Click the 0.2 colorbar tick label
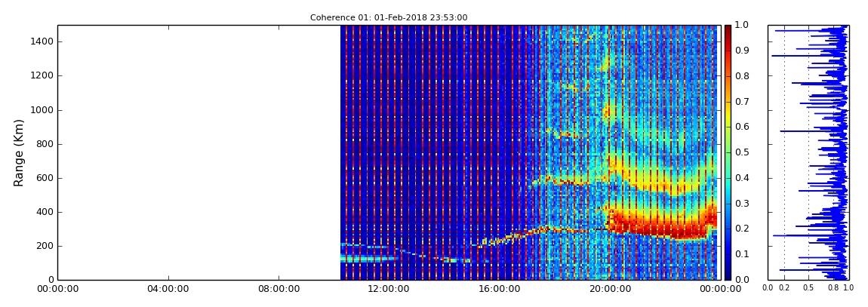The image size is (868, 307). [740, 229]
